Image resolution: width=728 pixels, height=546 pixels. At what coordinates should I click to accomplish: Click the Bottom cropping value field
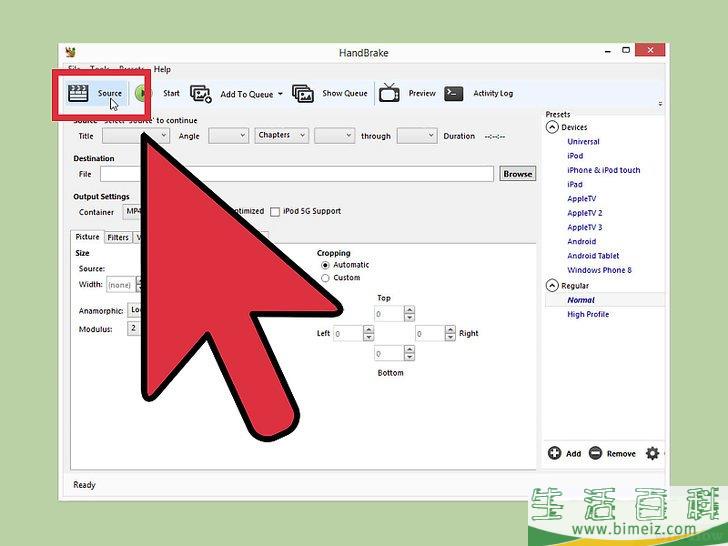389,353
